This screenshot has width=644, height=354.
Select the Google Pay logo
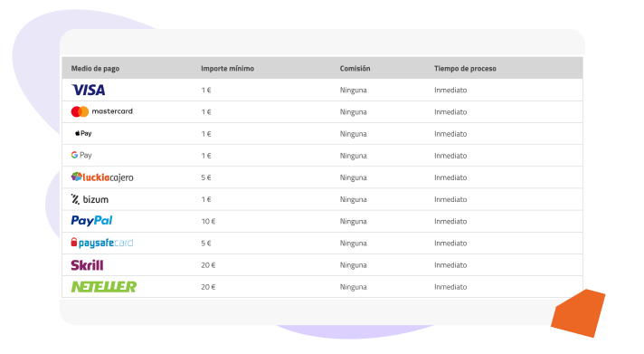[81, 155]
